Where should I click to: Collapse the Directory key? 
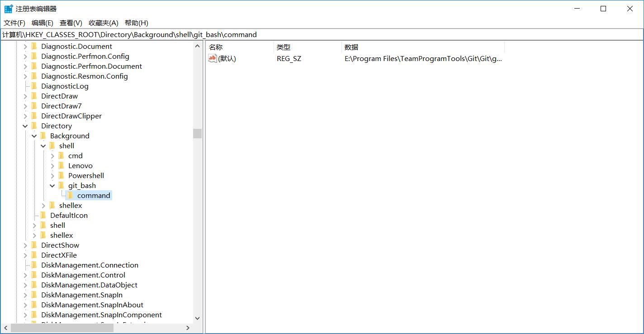(x=25, y=126)
